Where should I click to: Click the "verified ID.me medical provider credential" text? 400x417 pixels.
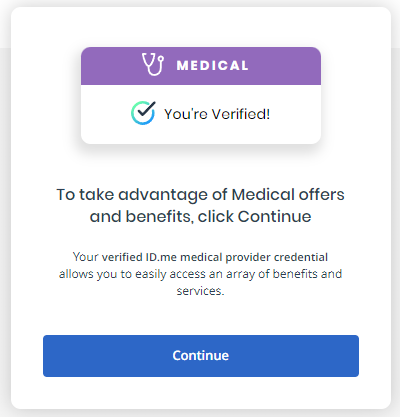(215, 257)
